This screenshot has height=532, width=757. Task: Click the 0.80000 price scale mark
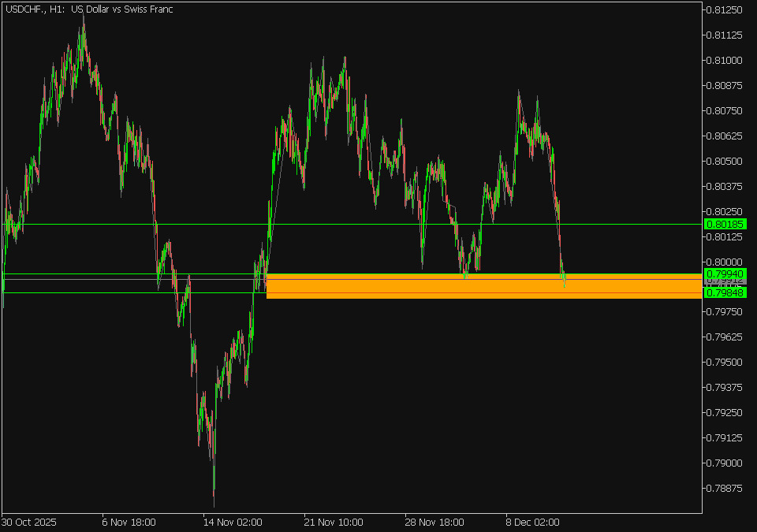[x=724, y=262]
